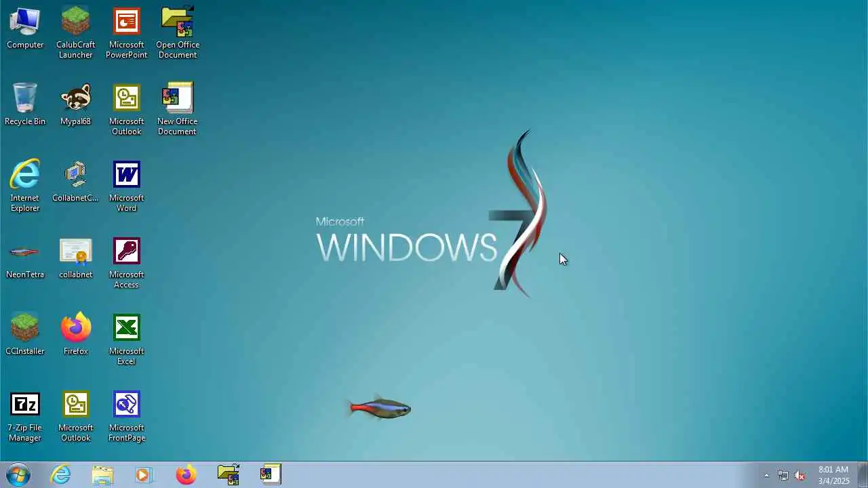868x488 pixels.
Task: Open Windows Explorer from the taskbar
Action: (103, 474)
